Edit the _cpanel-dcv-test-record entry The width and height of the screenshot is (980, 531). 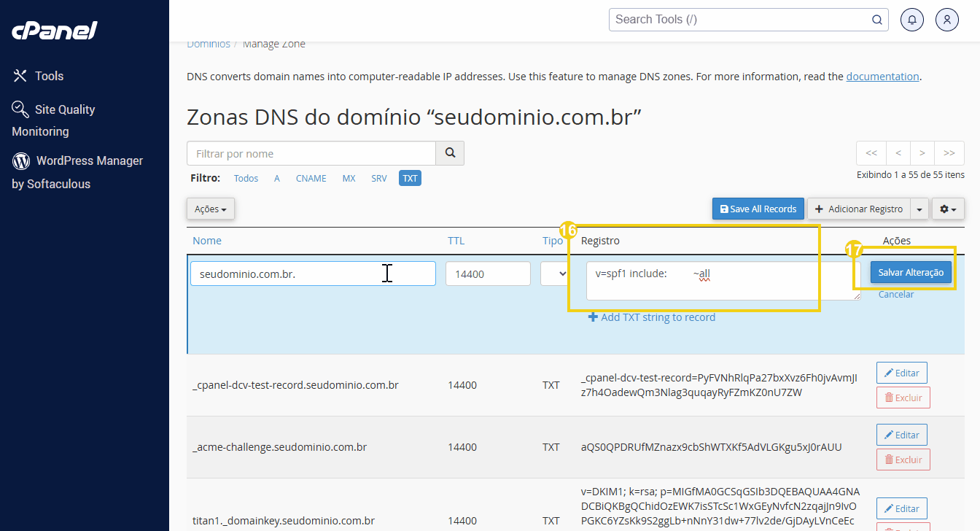[x=902, y=373]
